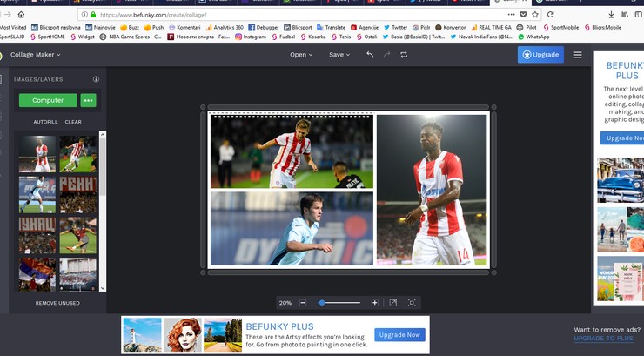Image resolution: width=644 pixels, height=356 pixels.
Task: Click the zoom in plus icon
Action: coord(375,303)
